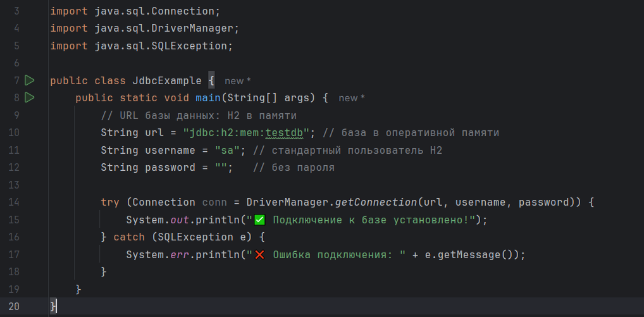Screen dimensions: 644x317
Task: Run main method via line 8 gutter arrow
Action: click(30, 97)
